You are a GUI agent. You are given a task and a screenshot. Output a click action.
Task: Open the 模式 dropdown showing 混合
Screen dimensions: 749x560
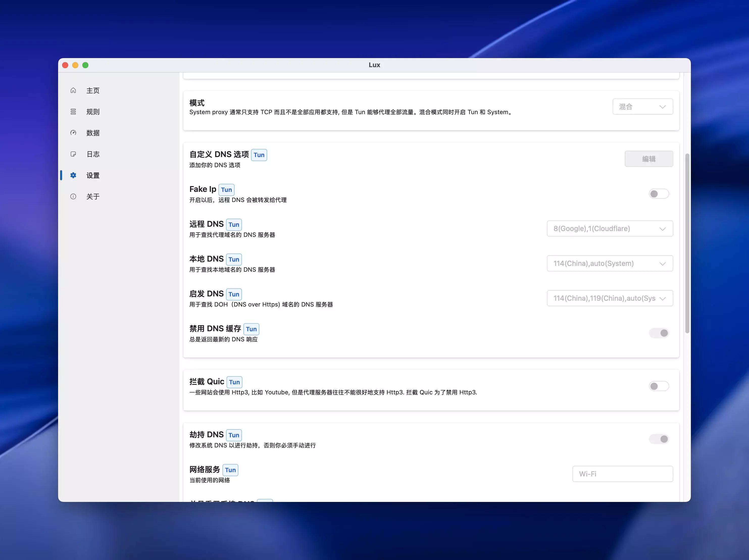click(x=642, y=107)
